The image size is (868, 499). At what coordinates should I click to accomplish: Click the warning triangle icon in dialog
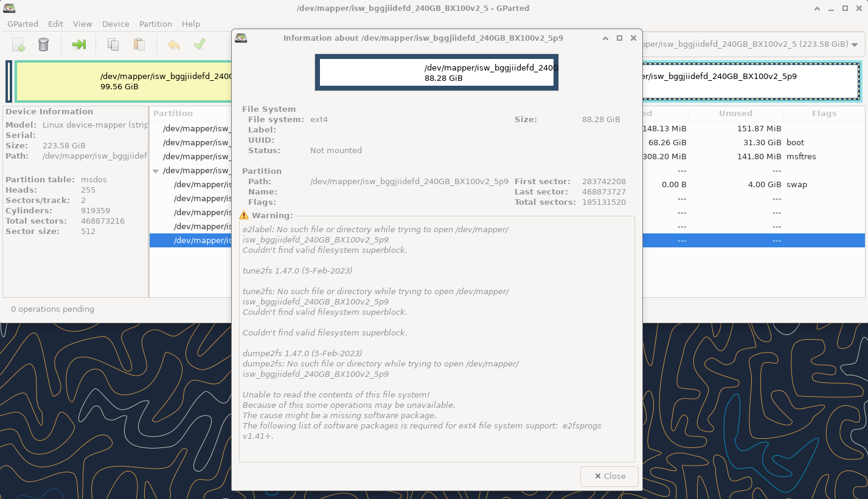pos(244,215)
